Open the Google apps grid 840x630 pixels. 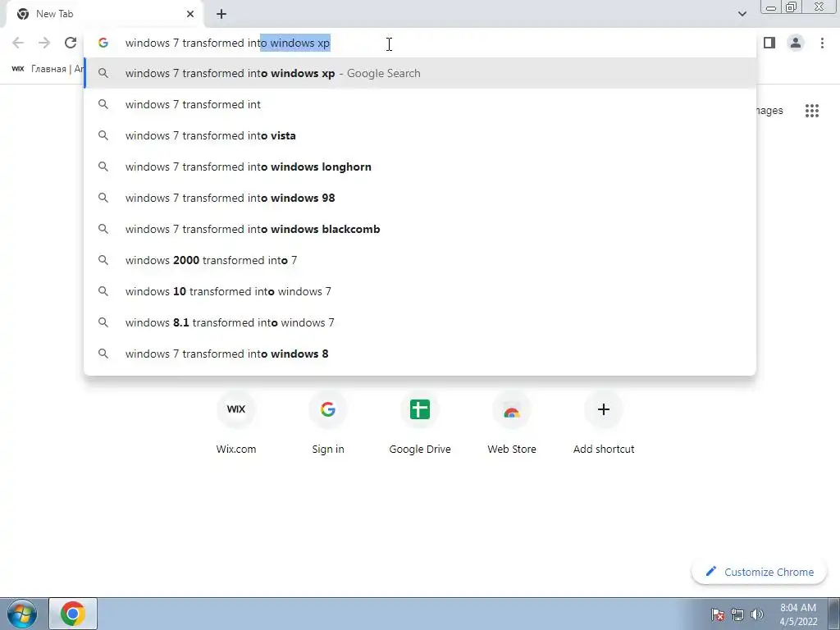[811, 111]
